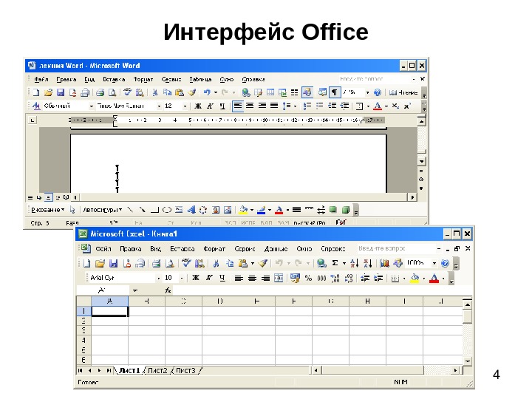Click the Chart Wizard icon in Excel
Viewport: 532px width, 399px height.
[384, 263]
